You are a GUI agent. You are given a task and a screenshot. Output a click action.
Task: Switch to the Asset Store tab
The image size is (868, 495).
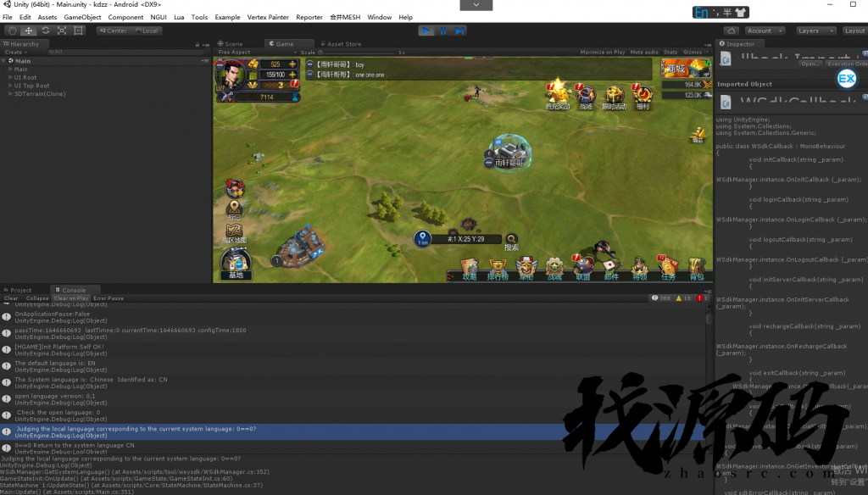[x=341, y=44]
